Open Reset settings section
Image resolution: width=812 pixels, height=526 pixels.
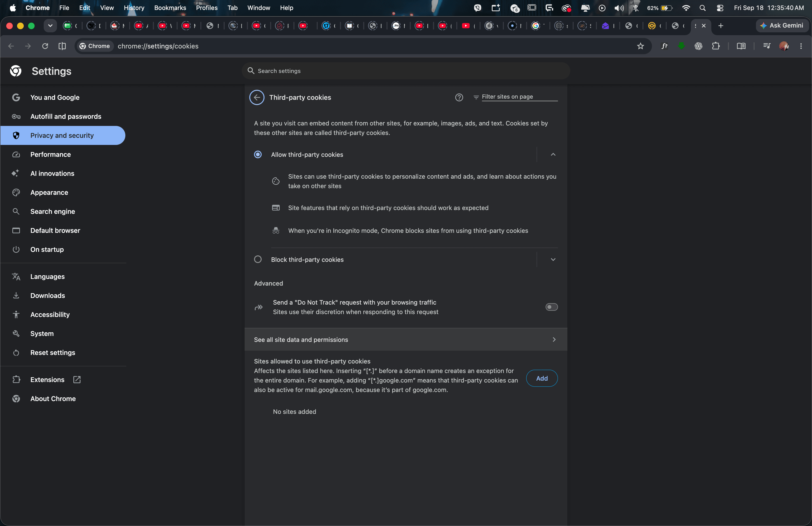(x=52, y=353)
